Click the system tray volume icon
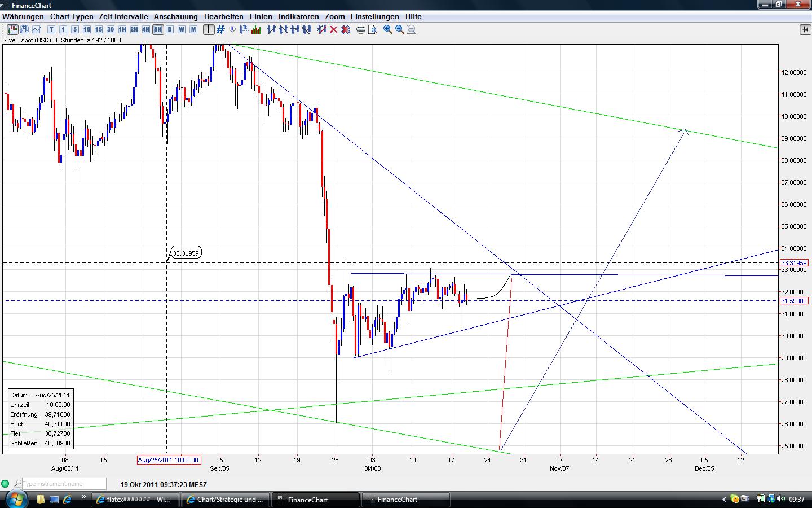812x508 pixels. 781,499
